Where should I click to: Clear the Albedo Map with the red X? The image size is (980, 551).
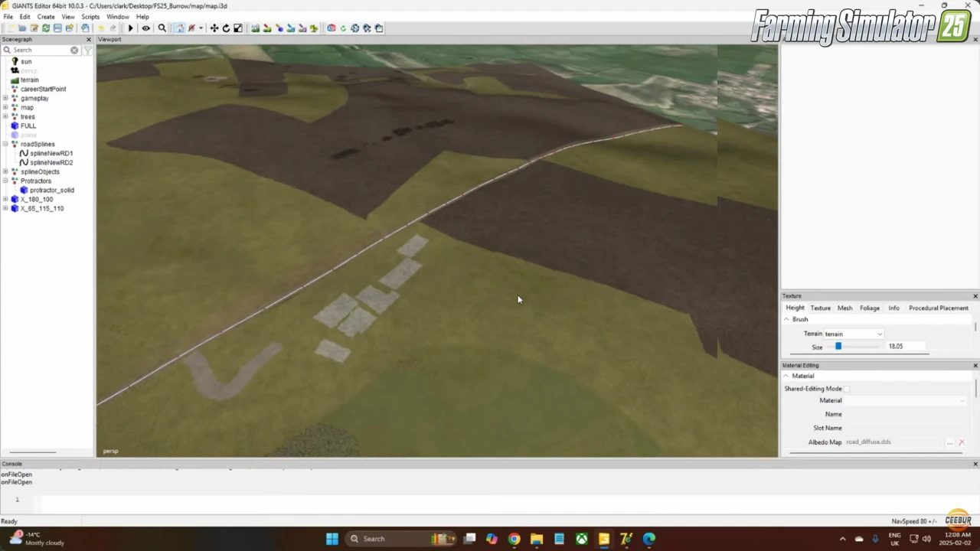point(962,442)
